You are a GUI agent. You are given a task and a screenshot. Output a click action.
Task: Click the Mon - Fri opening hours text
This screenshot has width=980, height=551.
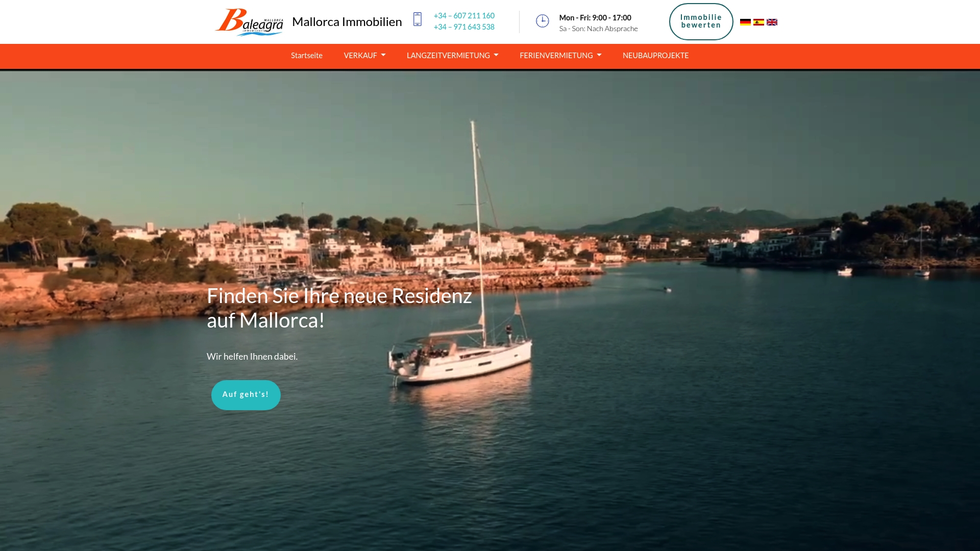pos(595,17)
